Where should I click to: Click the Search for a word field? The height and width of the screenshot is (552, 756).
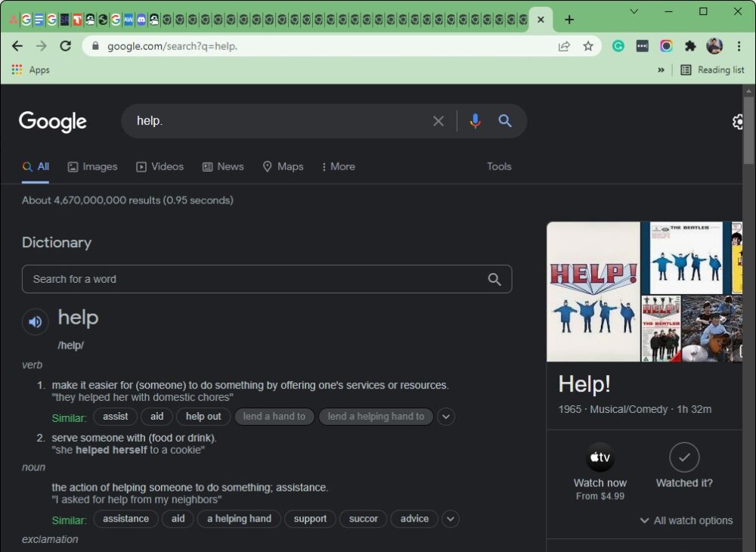pos(257,279)
